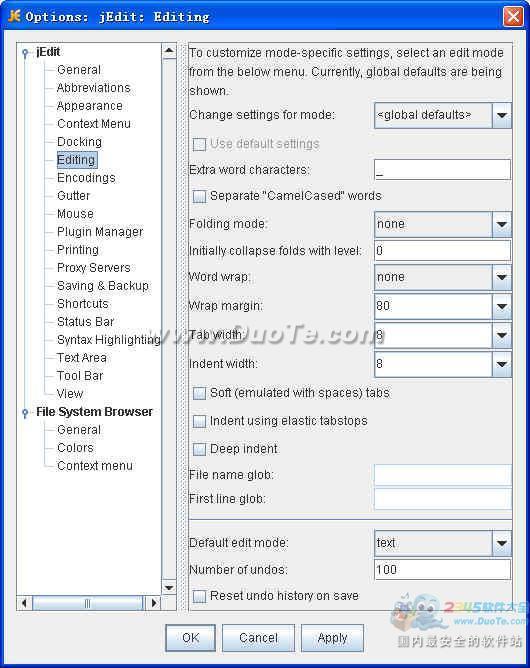530x668 pixels.
Task: Click the horizontal scrollbar left arrow
Action: point(24,603)
